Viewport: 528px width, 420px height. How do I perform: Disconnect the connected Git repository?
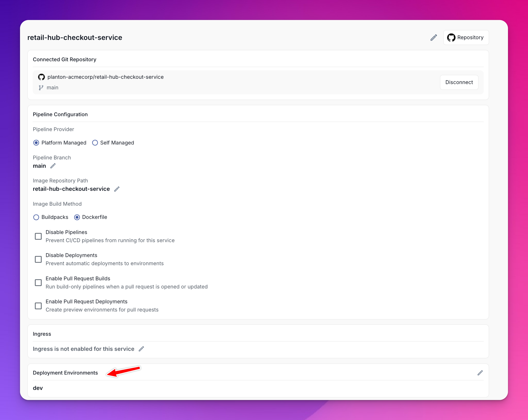tap(459, 82)
